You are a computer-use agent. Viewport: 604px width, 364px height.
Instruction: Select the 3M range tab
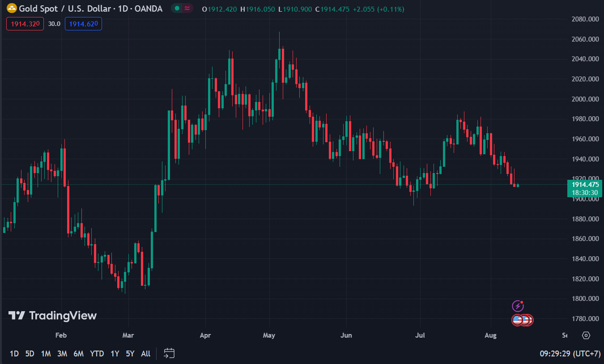[x=62, y=354]
